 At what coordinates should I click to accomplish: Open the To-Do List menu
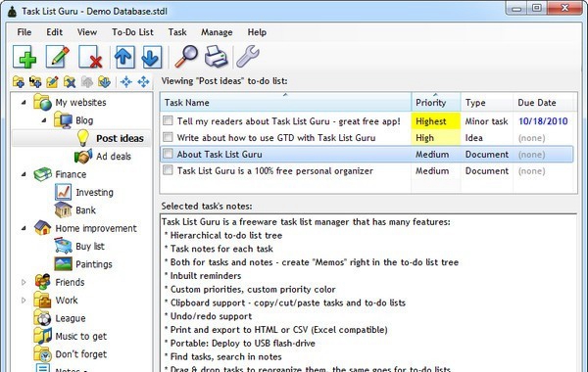point(132,32)
